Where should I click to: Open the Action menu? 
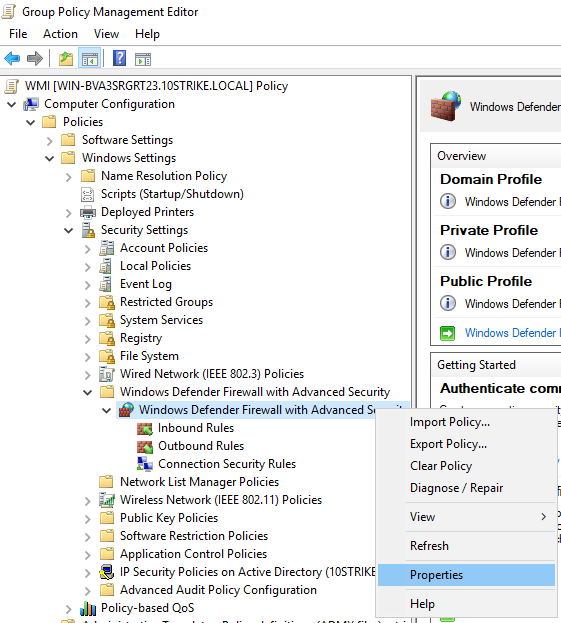pyautogui.click(x=60, y=34)
